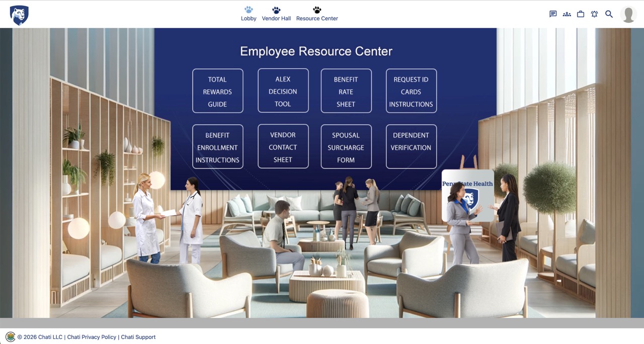644x344 pixels.
Task: Go to the Lobby tab
Action: pyautogui.click(x=249, y=14)
